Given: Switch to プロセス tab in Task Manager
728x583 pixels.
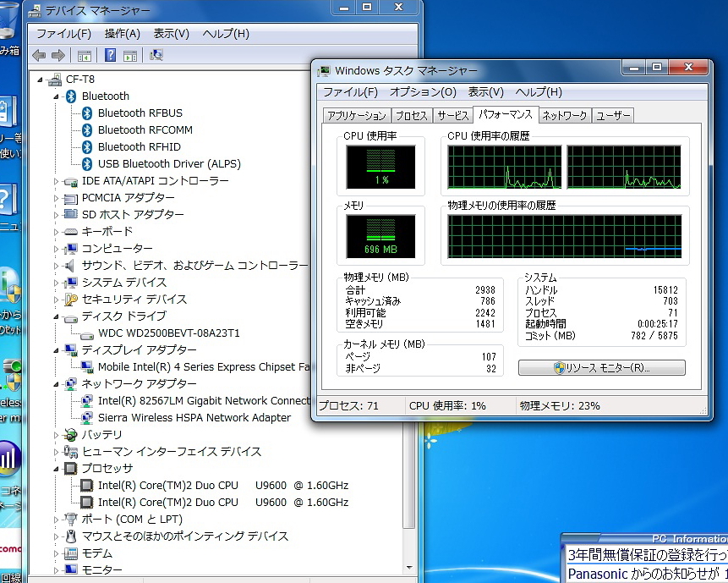Looking at the screenshot, I should pyautogui.click(x=412, y=115).
